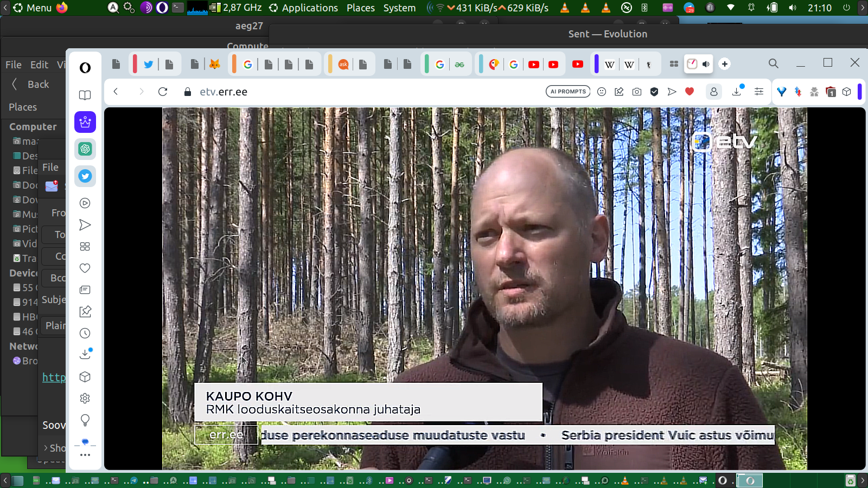Send page to My Flow from address bar
The height and width of the screenshot is (488, 868).
pos(672,92)
